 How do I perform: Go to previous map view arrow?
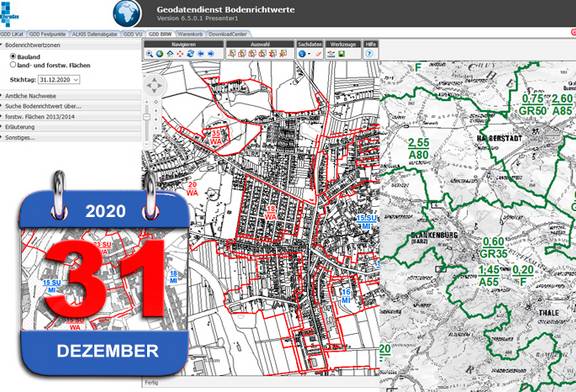[201, 54]
